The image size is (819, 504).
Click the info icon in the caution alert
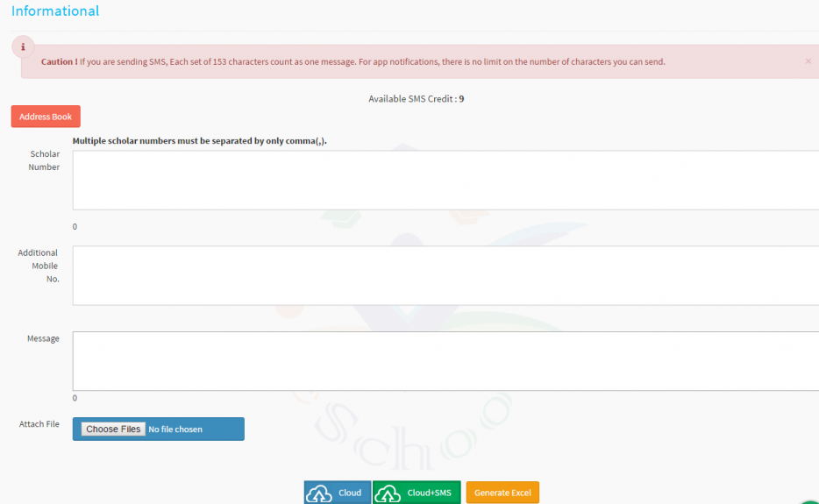point(23,47)
